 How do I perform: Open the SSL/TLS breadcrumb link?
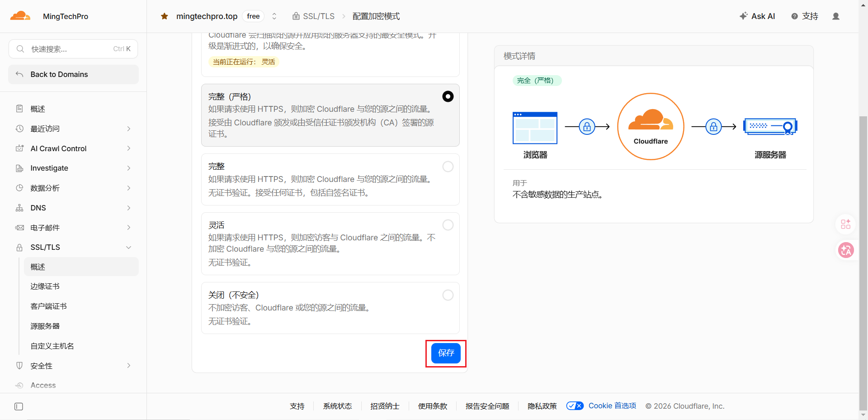[314, 16]
